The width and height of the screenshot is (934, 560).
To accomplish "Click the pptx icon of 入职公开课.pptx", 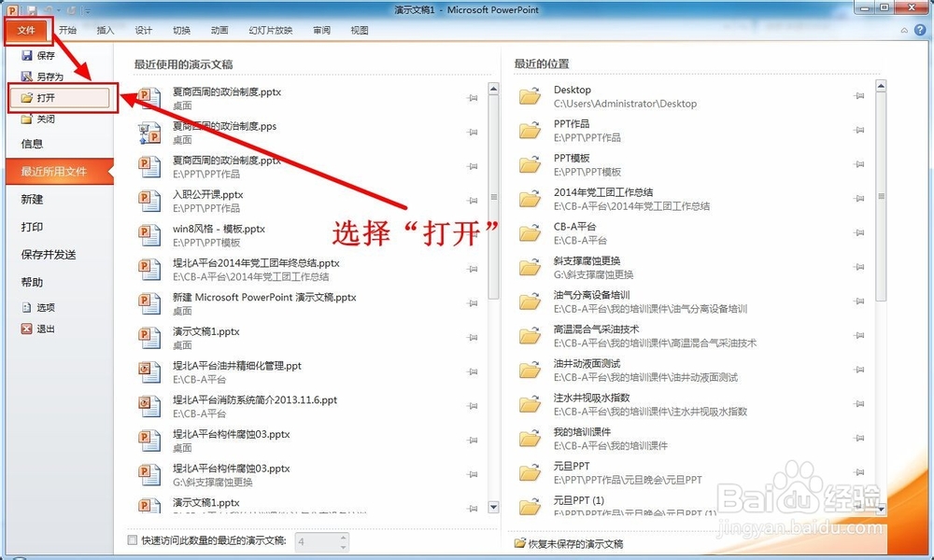I will tap(149, 201).
